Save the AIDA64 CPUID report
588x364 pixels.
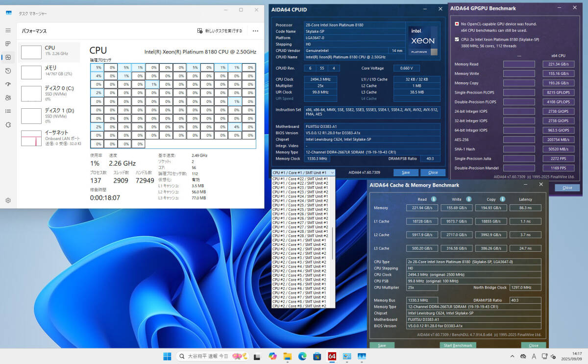pos(406,172)
